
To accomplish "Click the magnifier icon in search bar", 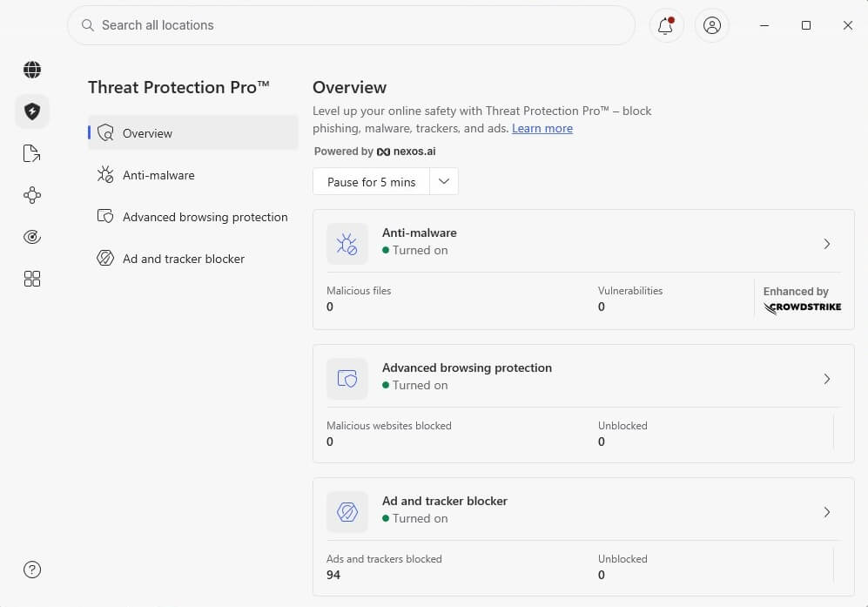I will 87,25.
